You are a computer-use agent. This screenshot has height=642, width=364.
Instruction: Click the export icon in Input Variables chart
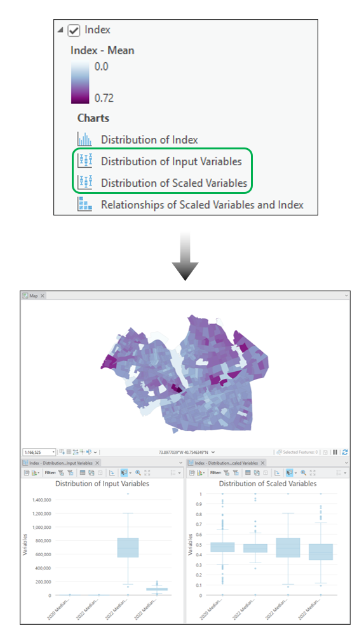click(27, 472)
